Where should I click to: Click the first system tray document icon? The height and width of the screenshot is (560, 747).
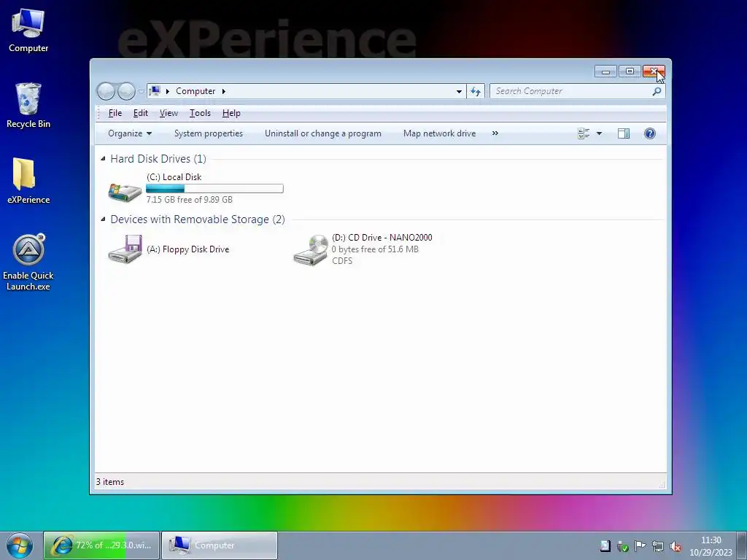coord(605,546)
